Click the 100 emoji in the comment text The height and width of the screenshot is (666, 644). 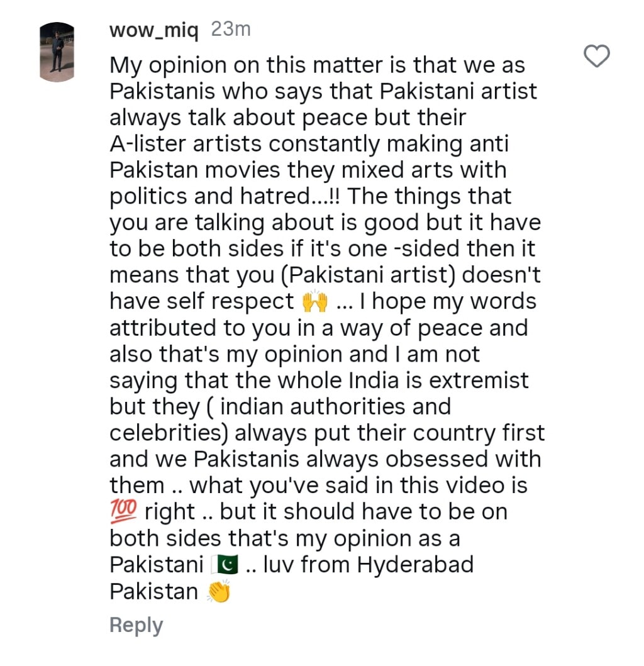click(123, 511)
